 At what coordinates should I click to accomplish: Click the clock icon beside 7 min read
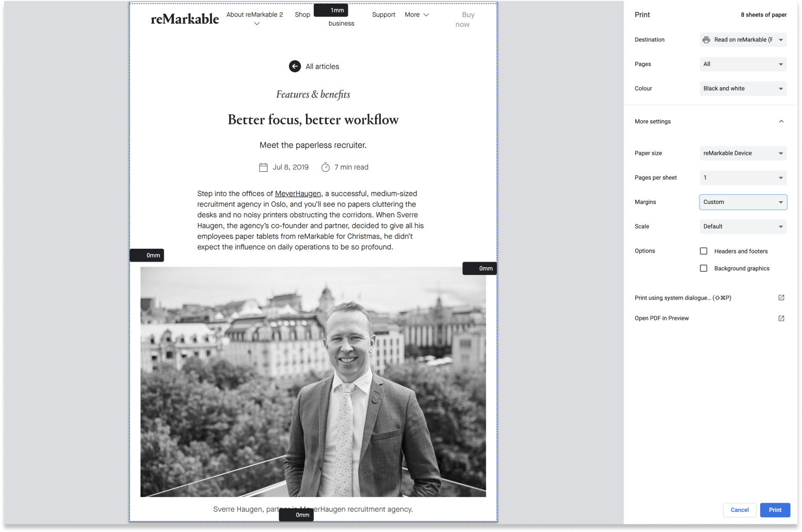click(x=326, y=167)
